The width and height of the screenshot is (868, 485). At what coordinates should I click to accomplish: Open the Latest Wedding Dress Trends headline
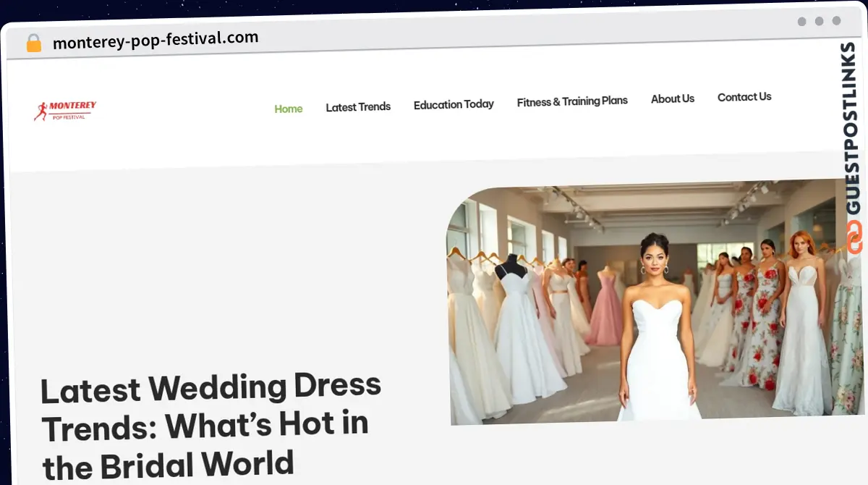coord(211,427)
